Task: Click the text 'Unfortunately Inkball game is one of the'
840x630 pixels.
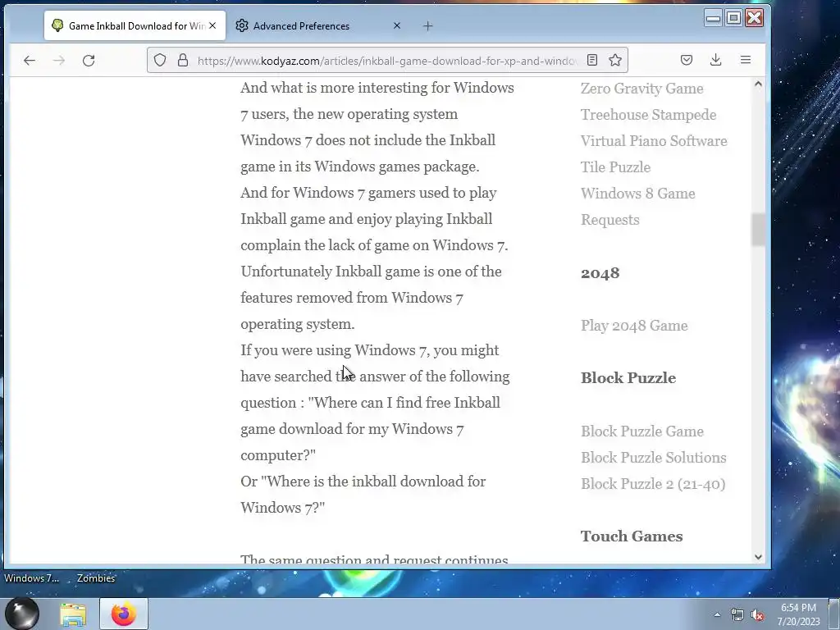Action: click(372, 272)
